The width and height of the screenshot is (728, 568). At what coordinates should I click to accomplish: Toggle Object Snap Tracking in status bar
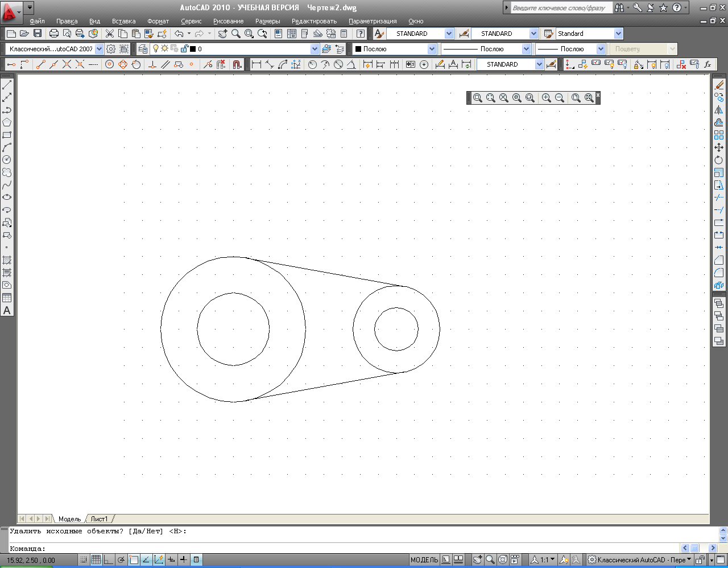pyautogui.click(x=146, y=560)
